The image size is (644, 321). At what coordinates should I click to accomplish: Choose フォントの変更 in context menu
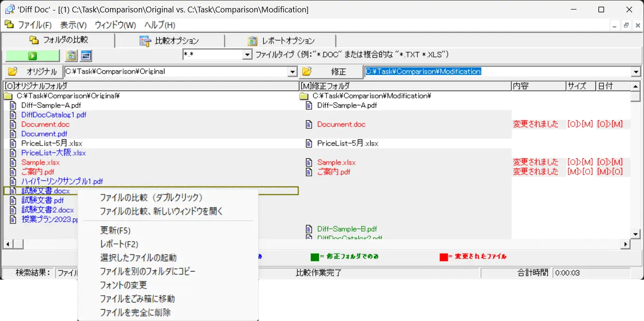pos(168,285)
